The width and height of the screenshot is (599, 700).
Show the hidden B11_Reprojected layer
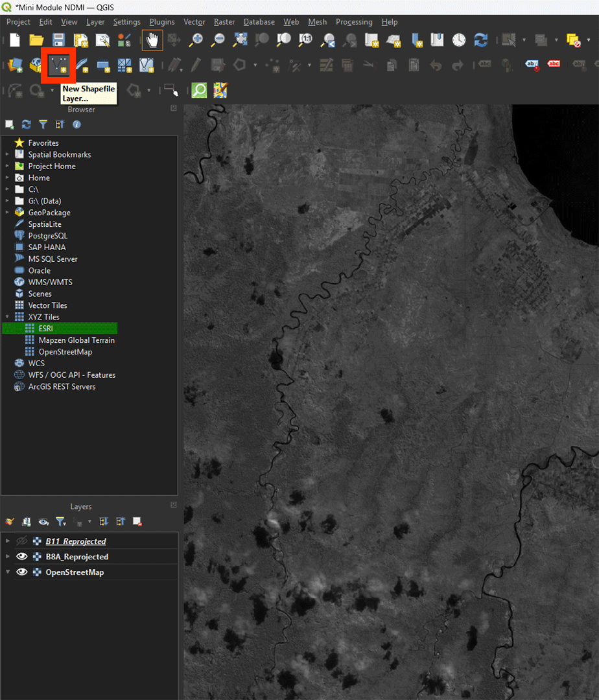point(22,541)
